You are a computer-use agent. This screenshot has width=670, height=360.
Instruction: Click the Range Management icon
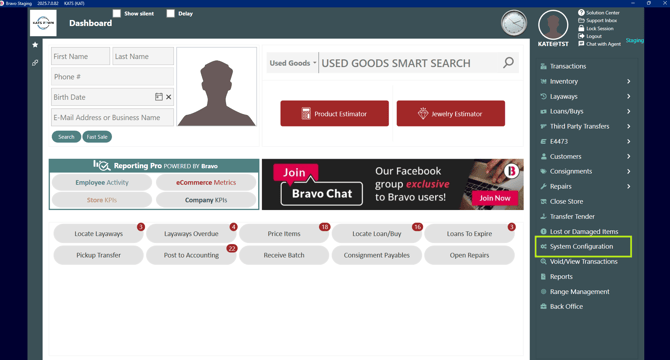point(544,291)
